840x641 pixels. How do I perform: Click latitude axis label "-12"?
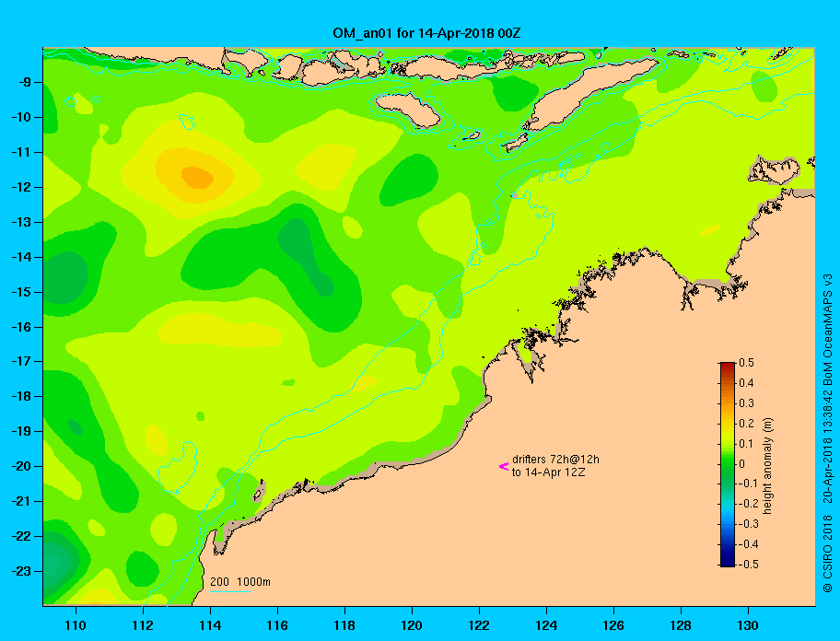coord(21,188)
